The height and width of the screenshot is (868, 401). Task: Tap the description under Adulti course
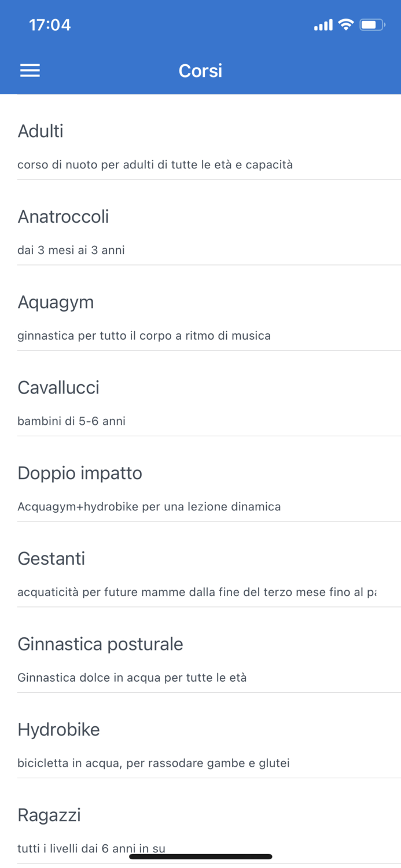pos(155,164)
